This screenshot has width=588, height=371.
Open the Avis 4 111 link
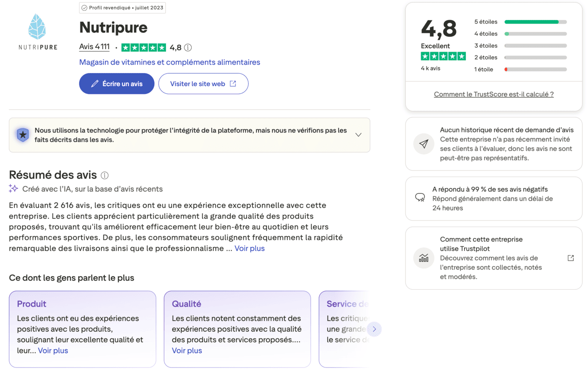94,47
